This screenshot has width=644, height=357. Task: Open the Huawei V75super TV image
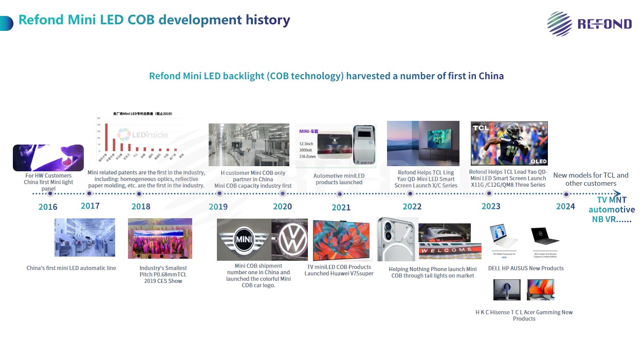click(x=341, y=240)
